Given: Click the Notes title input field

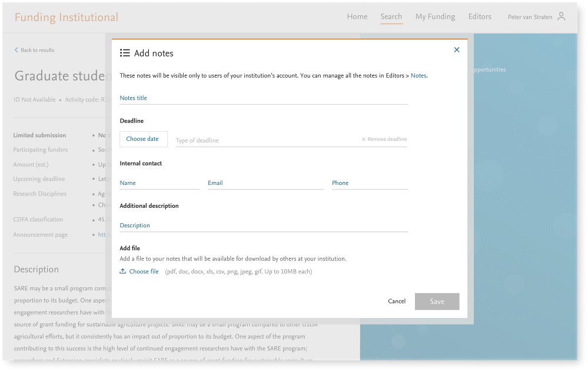Looking at the screenshot, I should (x=264, y=98).
